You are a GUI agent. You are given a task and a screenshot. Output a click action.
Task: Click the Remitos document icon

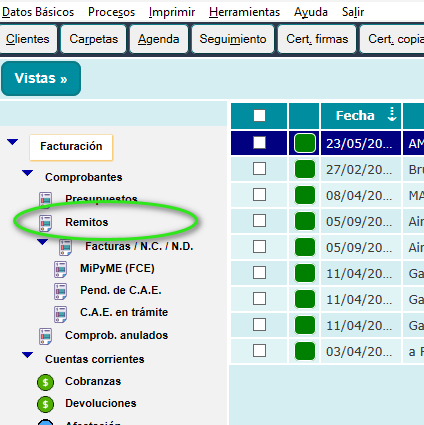(46, 222)
